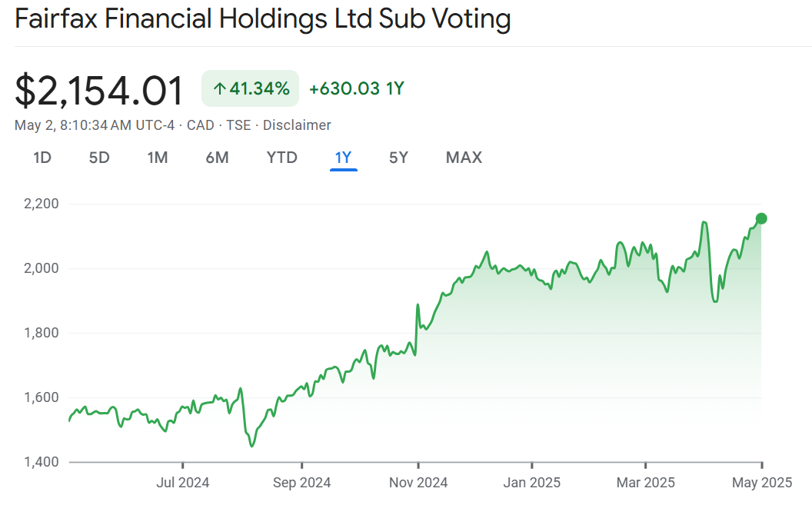This screenshot has height=505, width=812.
Task: Click the green up-arrow in the percentage badge
Action: [x=219, y=89]
